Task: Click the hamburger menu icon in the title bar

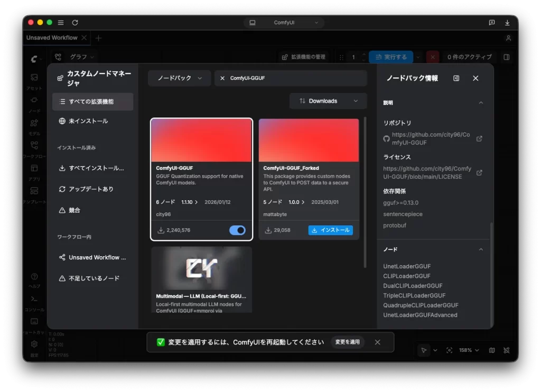Action: click(x=61, y=22)
